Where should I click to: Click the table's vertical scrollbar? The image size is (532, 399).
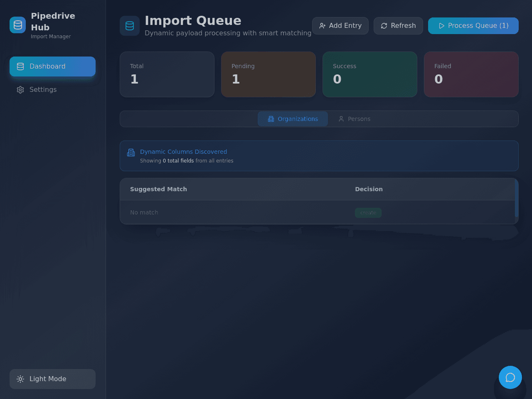[517, 198]
